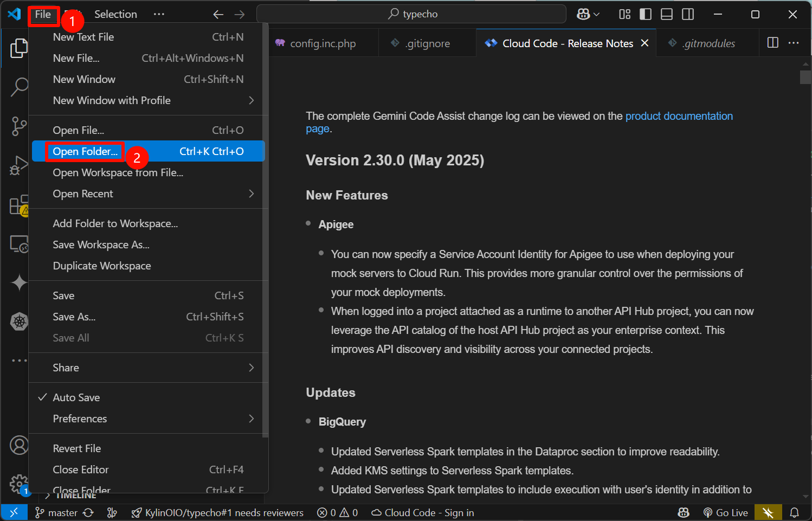Image resolution: width=812 pixels, height=521 pixels.
Task: Click the Customize Layout icon in title bar
Action: 624,14
